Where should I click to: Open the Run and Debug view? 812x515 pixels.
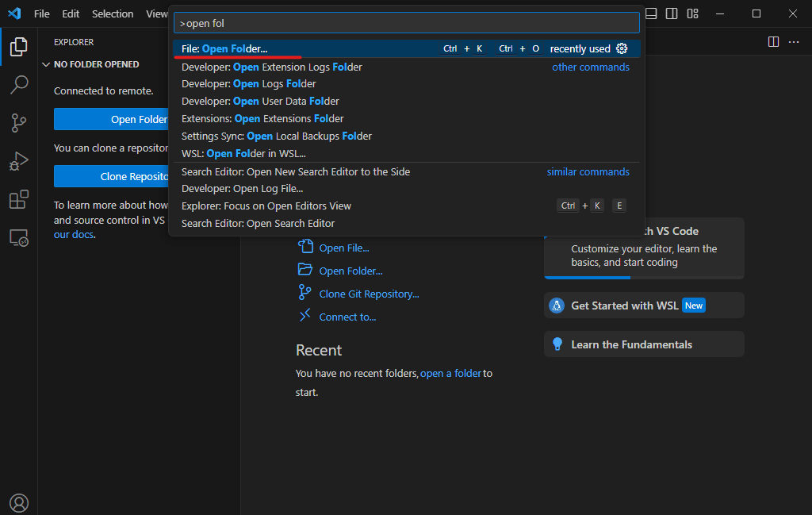pyautogui.click(x=19, y=161)
